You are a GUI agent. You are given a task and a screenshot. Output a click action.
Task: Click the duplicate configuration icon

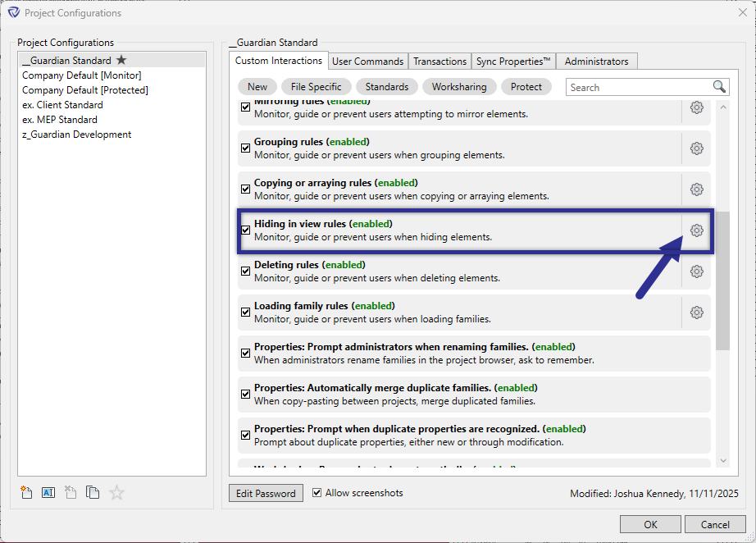(x=93, y=492)
